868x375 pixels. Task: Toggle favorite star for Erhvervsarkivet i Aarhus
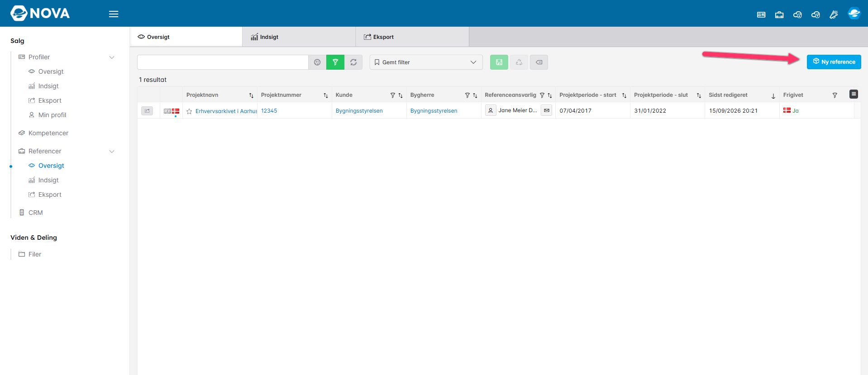pyautogui.click(x=189, y=111)
